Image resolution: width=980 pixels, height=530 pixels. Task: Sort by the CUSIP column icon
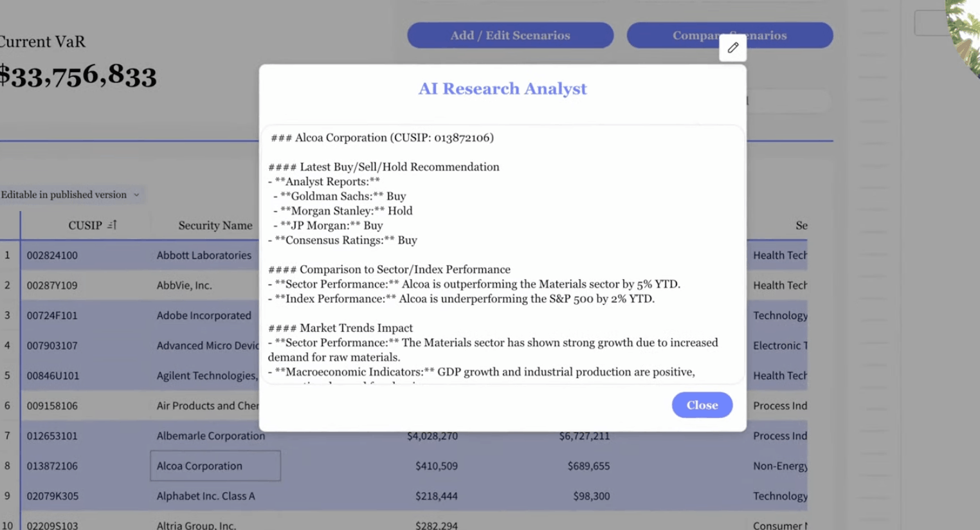point(112,225)
